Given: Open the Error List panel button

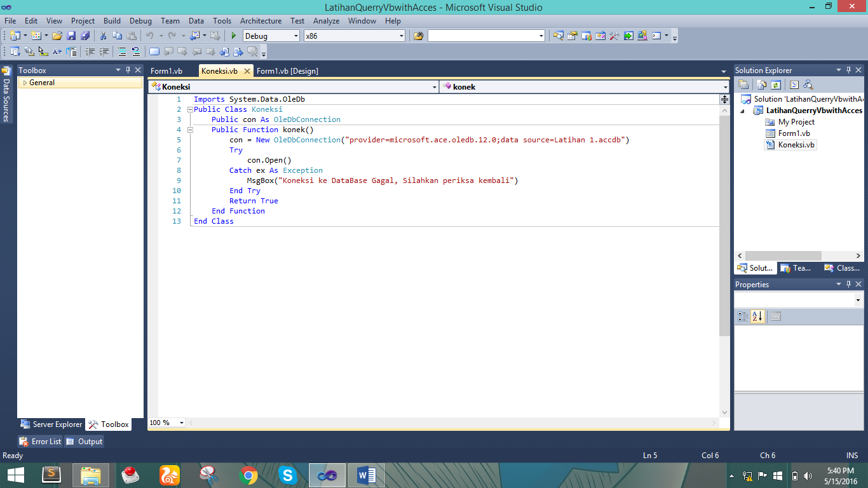Looking at the screenshot, I should coord(41,442).
